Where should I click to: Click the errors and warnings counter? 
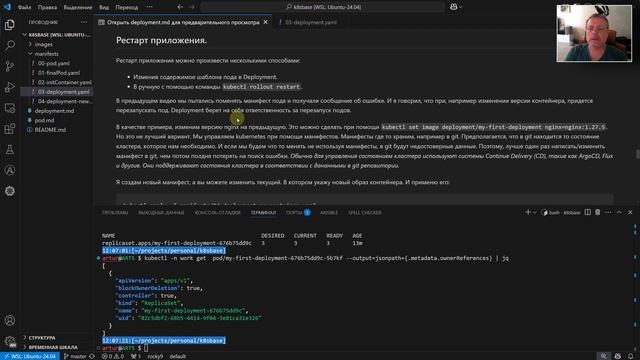click(113, 356)
